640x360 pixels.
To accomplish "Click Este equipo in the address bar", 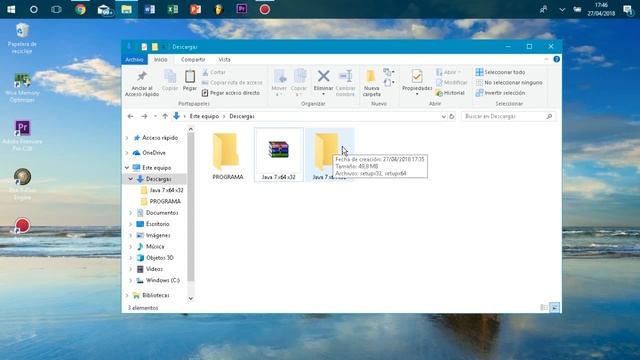I will pyautogui.click(x=204, y=116).
